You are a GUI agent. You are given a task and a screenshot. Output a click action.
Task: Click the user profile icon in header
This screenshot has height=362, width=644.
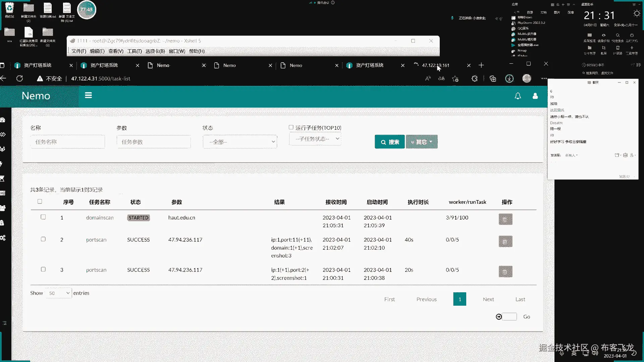point(535,96)
